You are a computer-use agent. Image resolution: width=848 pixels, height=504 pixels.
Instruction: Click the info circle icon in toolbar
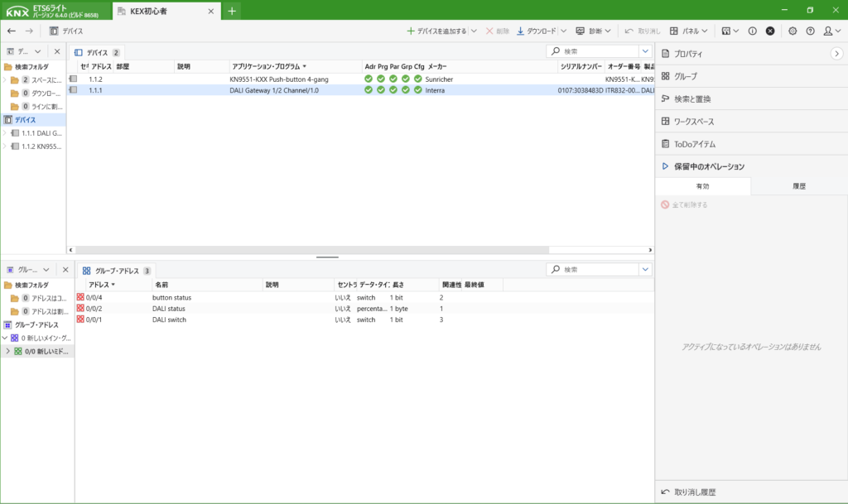[752, 31]
